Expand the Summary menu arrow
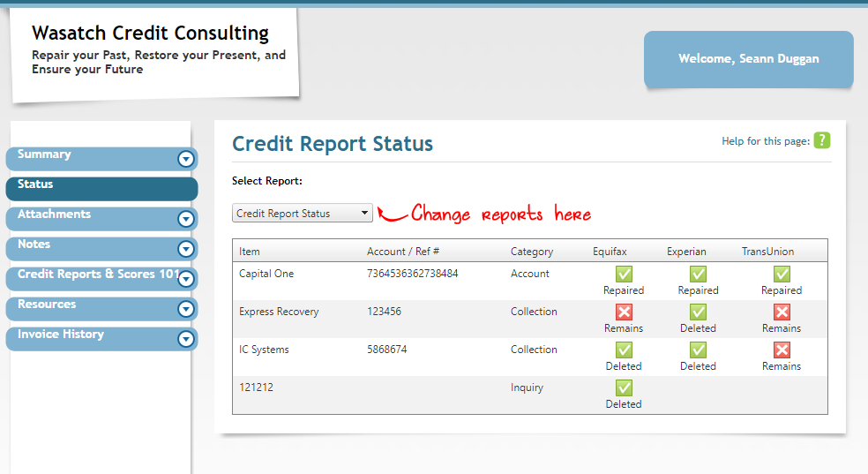This screenshot has height=474, width=868. pos(186,160)
